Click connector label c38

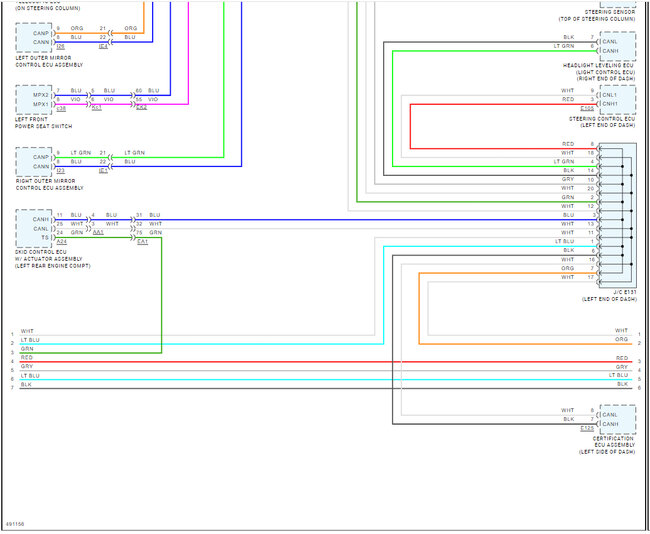point(61,109)
